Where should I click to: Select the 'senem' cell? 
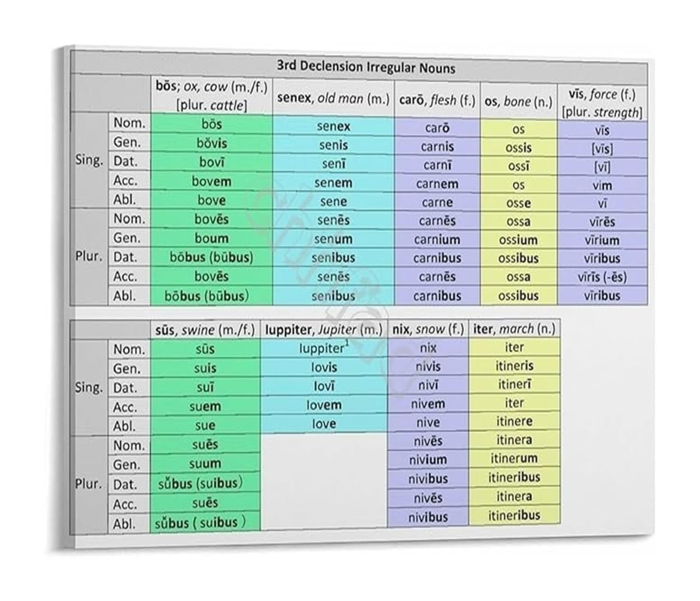click(333, 183)
